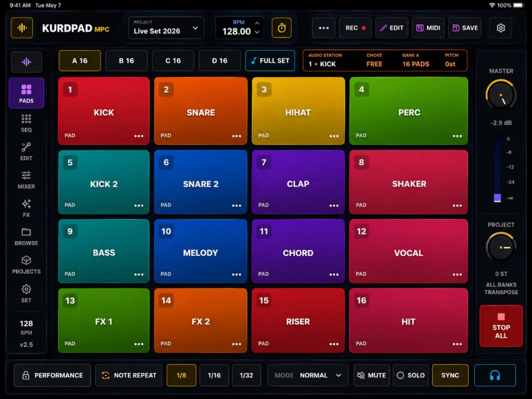
Task: Click the MASTER volume knob
Action: (501, 95)
